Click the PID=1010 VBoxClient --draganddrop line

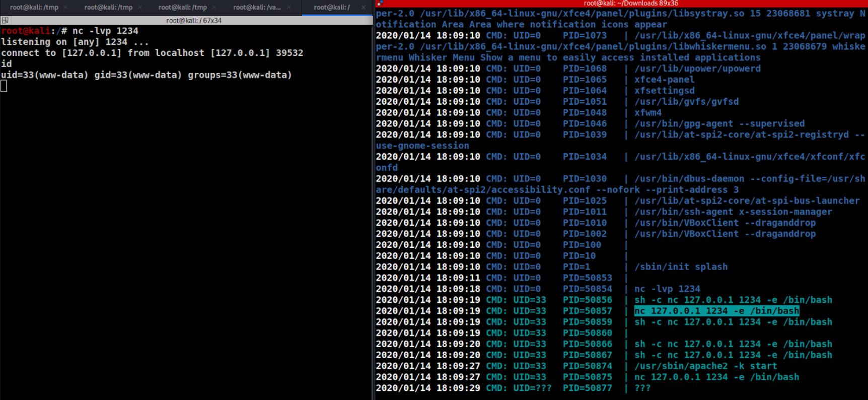coord(596,223)
